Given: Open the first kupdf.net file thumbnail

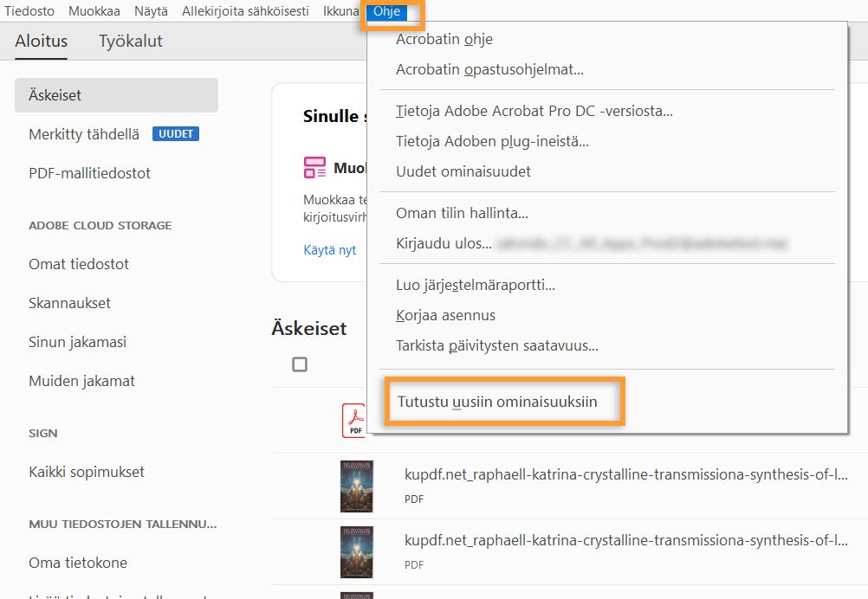Looking at the screenshot, I should pos(357,486).
